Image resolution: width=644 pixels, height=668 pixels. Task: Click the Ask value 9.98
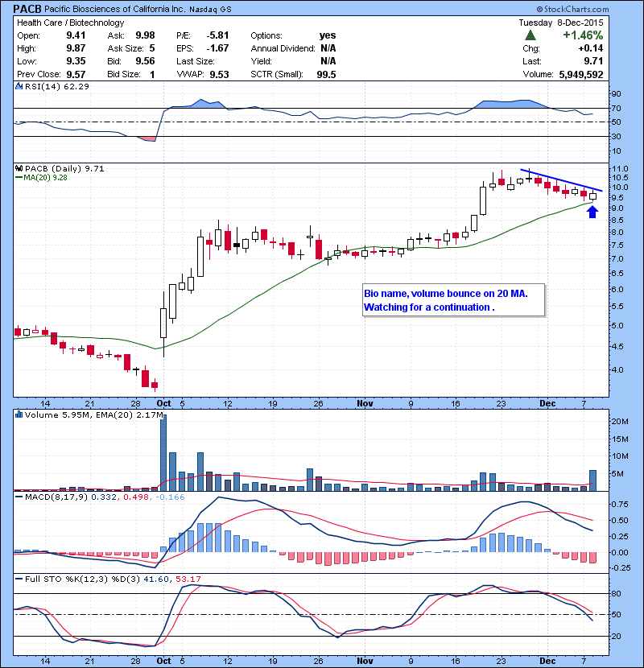click(x=146, y=35)
